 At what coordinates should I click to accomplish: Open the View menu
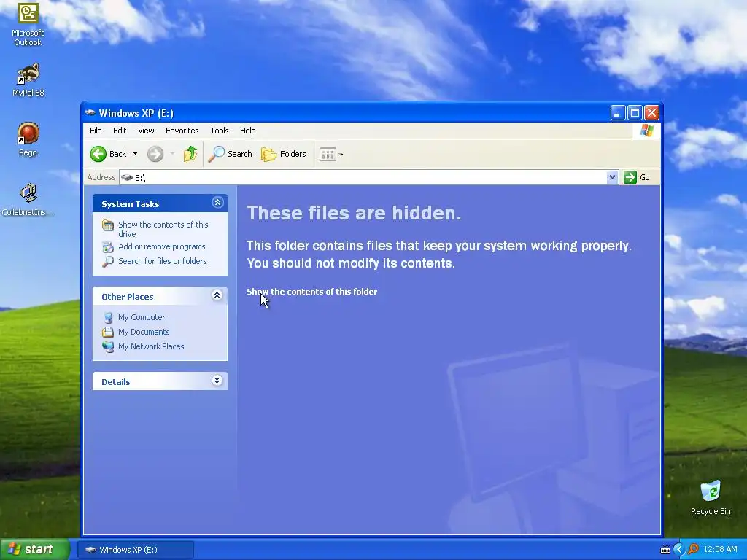pyautogui.click(x=146, y=131)
